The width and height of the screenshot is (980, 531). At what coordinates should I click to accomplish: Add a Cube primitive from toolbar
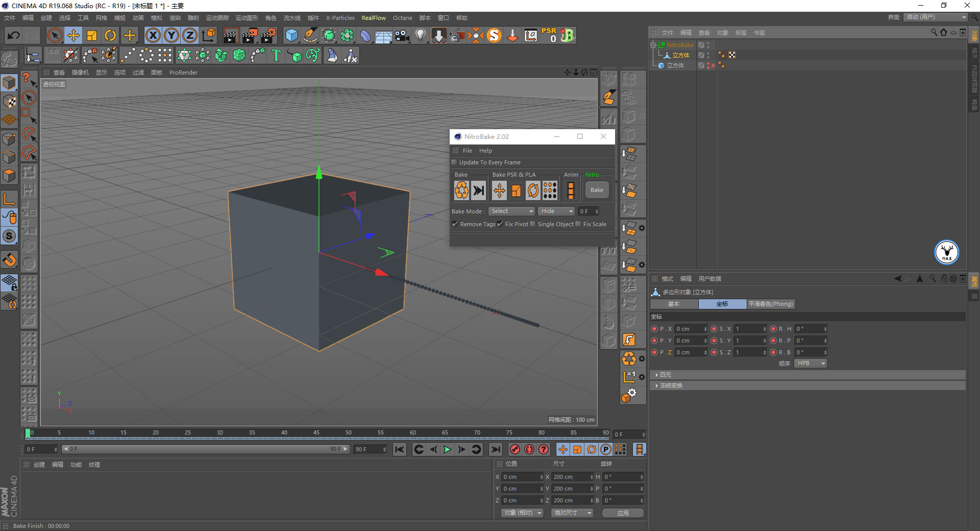click(291, 35)
